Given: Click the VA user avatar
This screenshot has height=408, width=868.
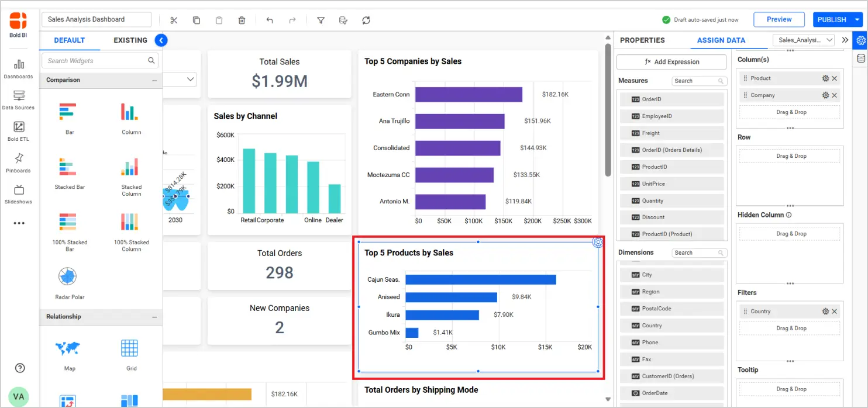Looking at the screenshot, I should [19, 396].
